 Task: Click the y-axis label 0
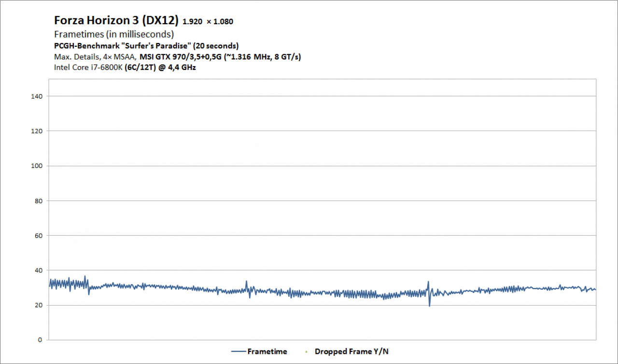tap(41, 340)
